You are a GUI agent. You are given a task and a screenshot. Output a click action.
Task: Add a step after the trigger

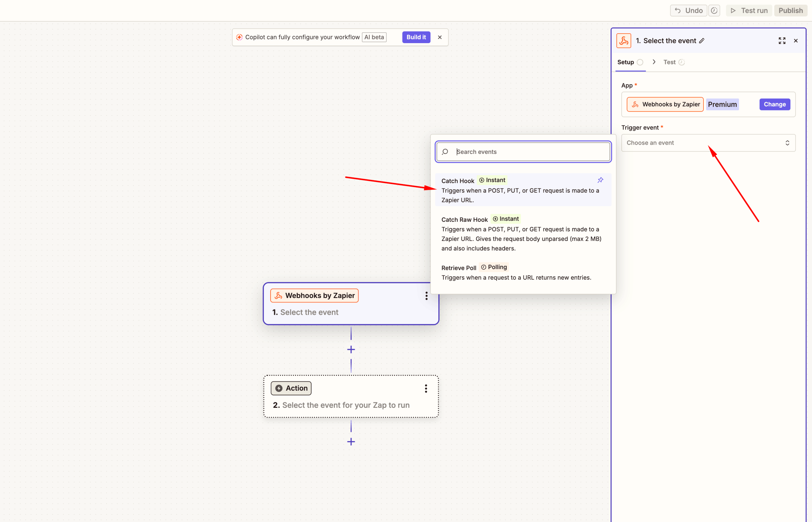[x=351, y=349]
